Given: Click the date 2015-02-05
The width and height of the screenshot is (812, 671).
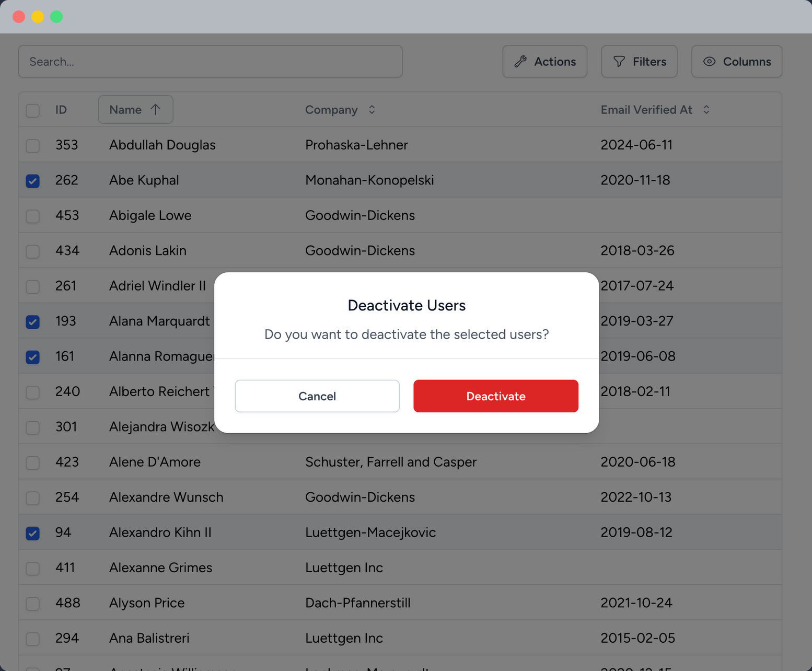Looking at the screenshot, I should (x=638, y=638).
